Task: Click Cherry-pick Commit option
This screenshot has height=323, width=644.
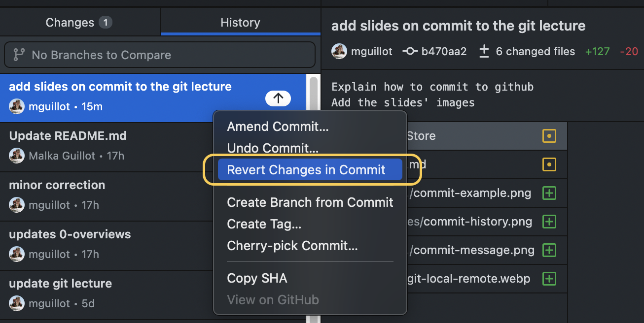Action: tap(292, 246)
